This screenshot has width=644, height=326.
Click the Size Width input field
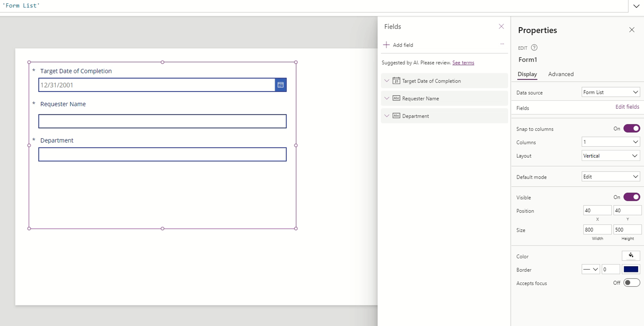597,229
